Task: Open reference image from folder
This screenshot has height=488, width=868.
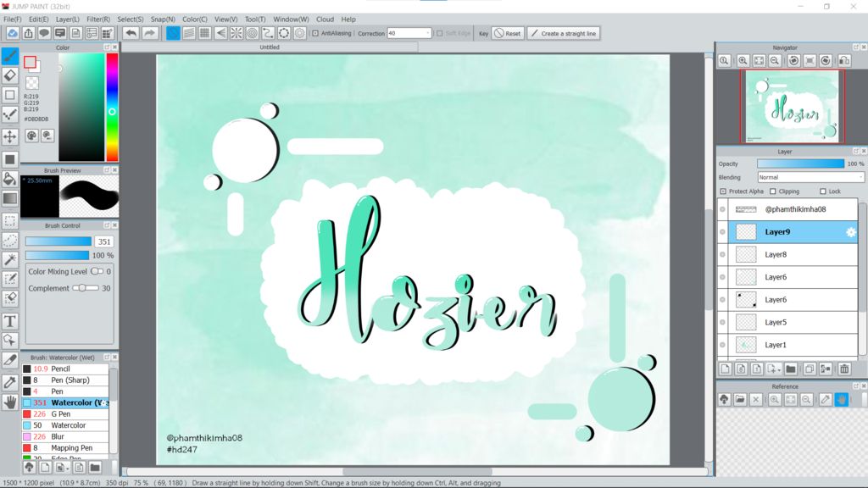Action: (x=740, y=400)
